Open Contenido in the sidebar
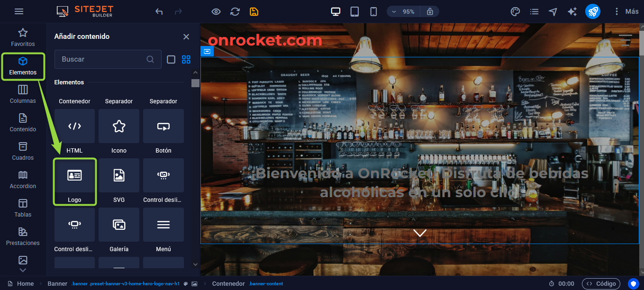Image resolution: width=644 pixels, height=290 pixels. point(23,123)
